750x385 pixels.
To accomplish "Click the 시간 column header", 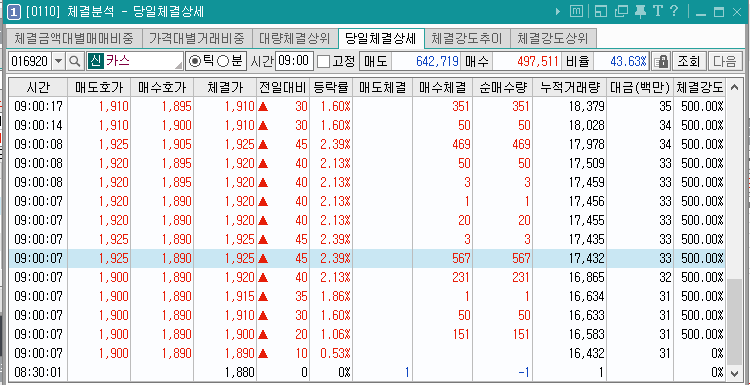I will 38,87.
